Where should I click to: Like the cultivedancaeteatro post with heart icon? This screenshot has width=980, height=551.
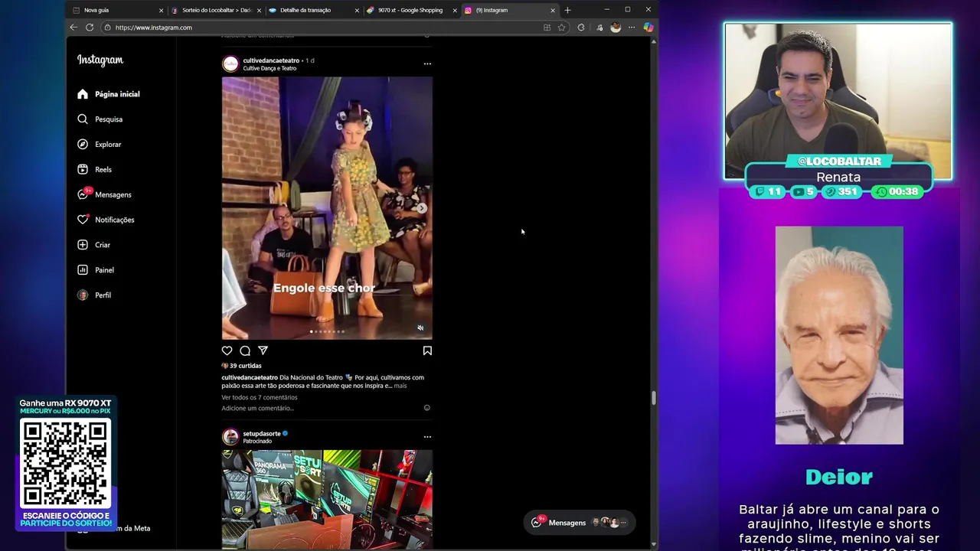pos(227,350)
